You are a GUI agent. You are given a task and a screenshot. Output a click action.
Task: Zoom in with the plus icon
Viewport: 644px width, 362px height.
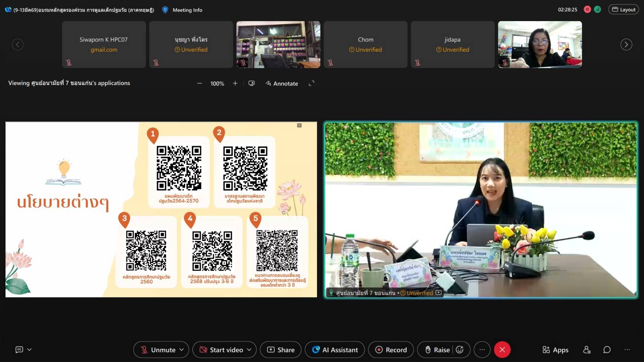[x=235, y=83]
